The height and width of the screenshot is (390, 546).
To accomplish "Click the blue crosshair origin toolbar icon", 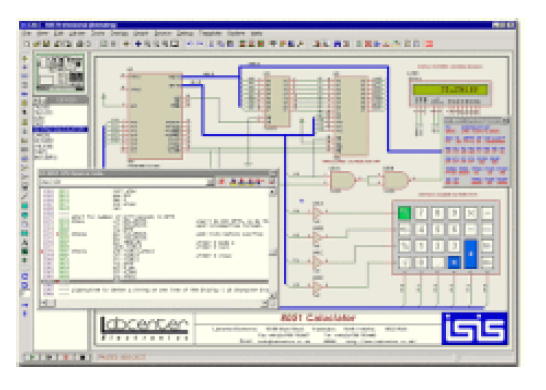I will pyautogui.click(x=138, y=44).
